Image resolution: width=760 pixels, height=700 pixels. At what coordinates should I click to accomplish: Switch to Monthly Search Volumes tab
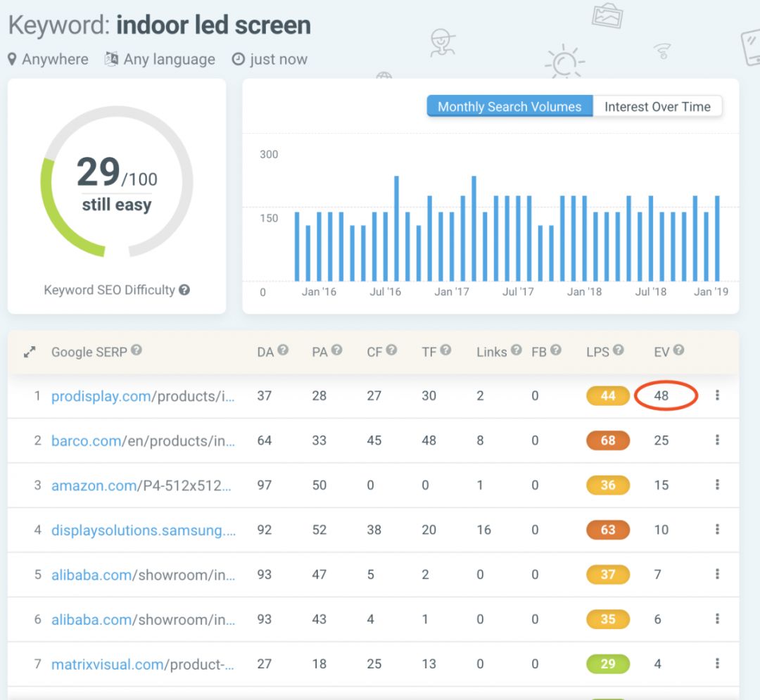coord(509,106)
